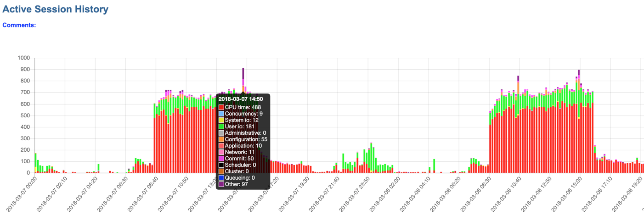Image resolution: width=644 pixels, height=220 pixels.
Task: Click the tooltip title 2018-03-07 14:50
Action: [x=241, y=99]
